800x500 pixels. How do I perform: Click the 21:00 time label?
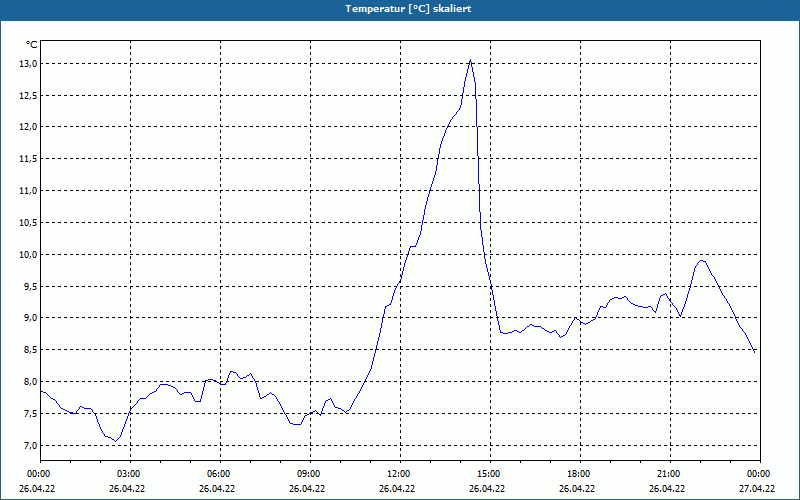[x=669, y=474]
